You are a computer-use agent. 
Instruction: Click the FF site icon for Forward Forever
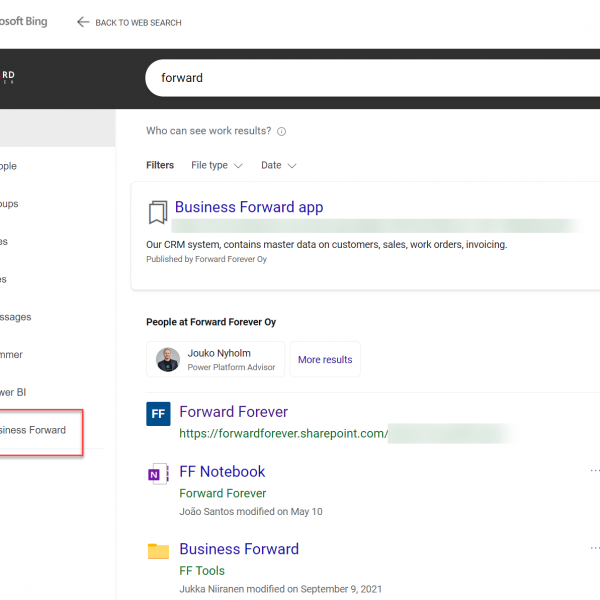158,413
